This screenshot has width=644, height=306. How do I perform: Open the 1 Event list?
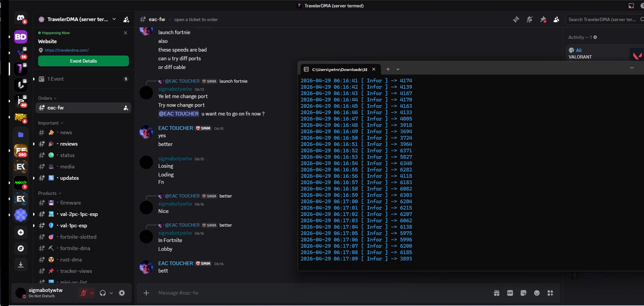(83, 79)
